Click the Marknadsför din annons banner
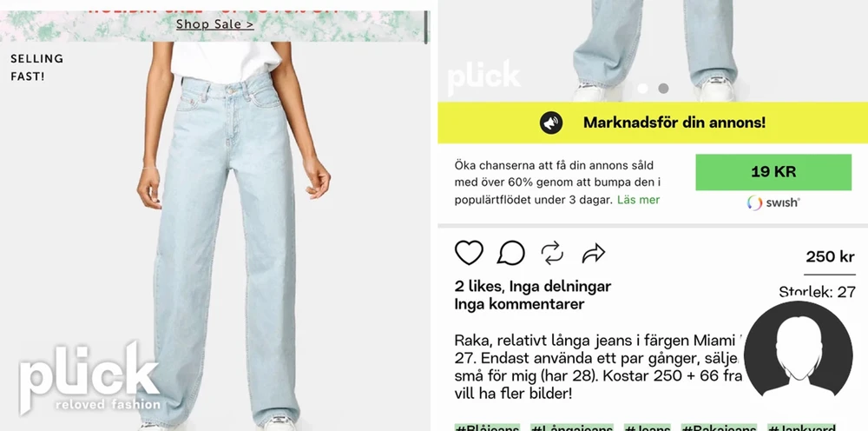 pyautogui.click(x=653, y=123)
